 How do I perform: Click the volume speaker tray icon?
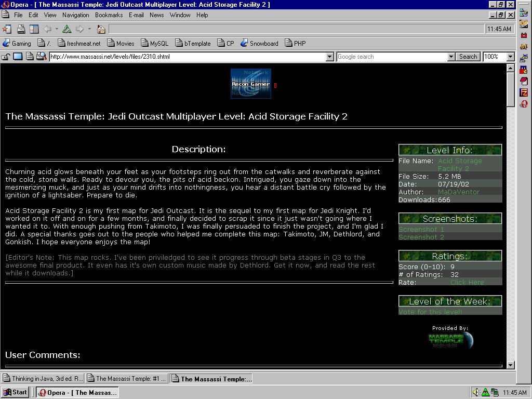coord(476,393)
